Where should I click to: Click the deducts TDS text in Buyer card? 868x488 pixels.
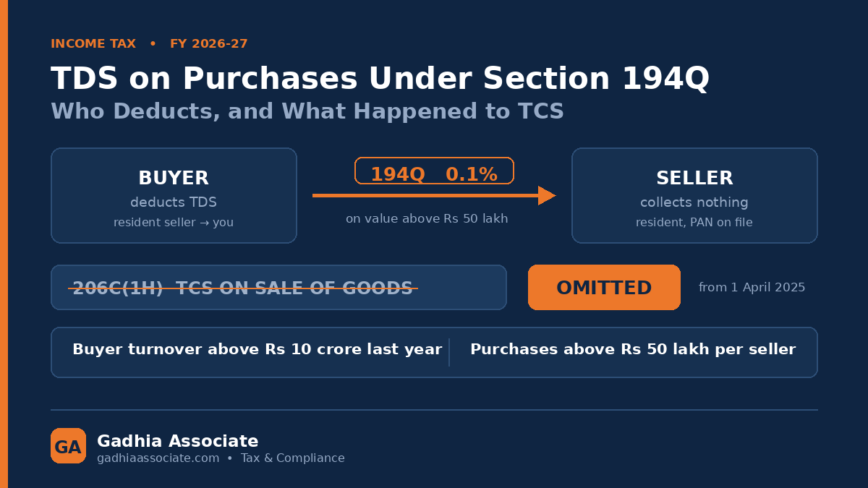tap(174, 202)
